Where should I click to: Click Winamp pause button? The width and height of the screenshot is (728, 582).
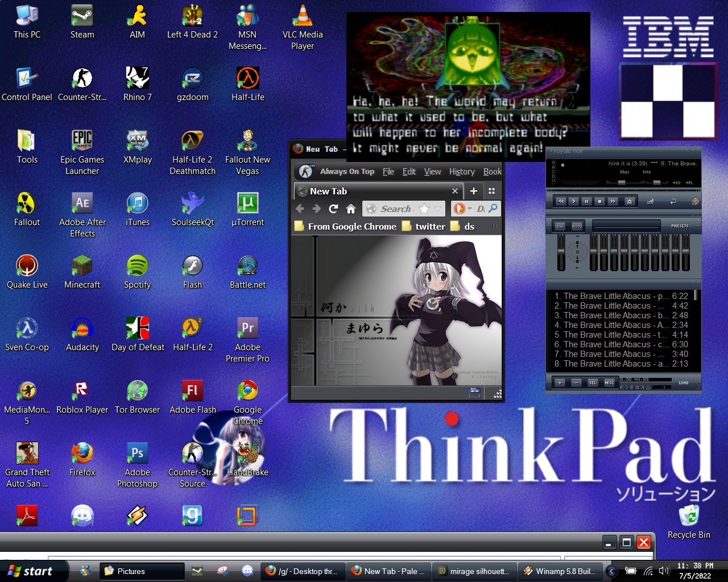coord(587,201)
